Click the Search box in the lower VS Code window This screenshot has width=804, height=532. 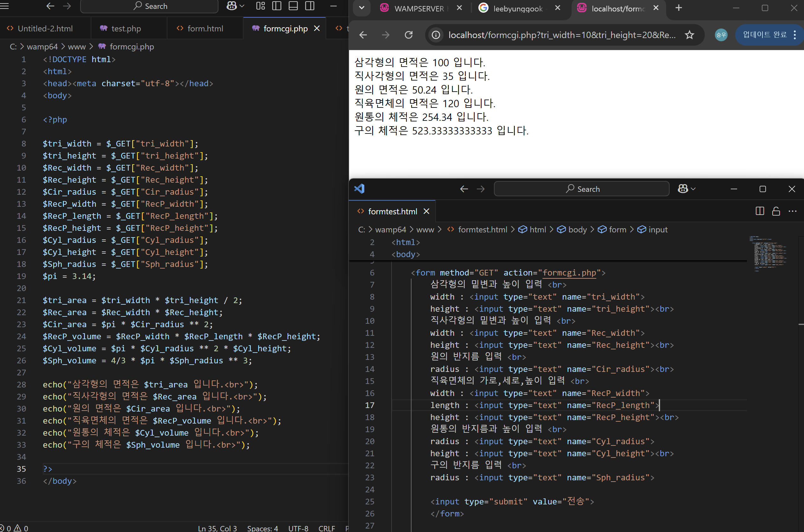pyautogui.click(x=581, y=189)
